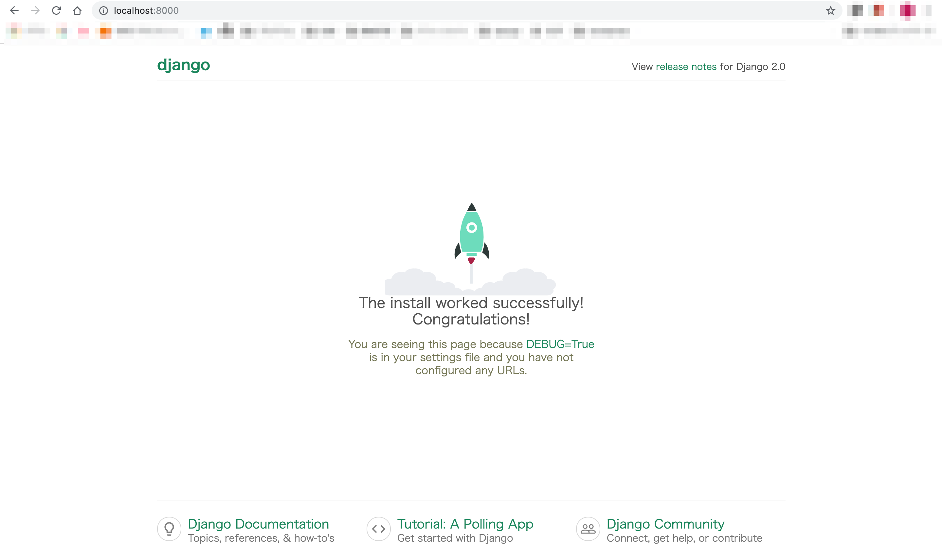Open the site info icon in address bar
942x560 pixels.
[103, 10]
